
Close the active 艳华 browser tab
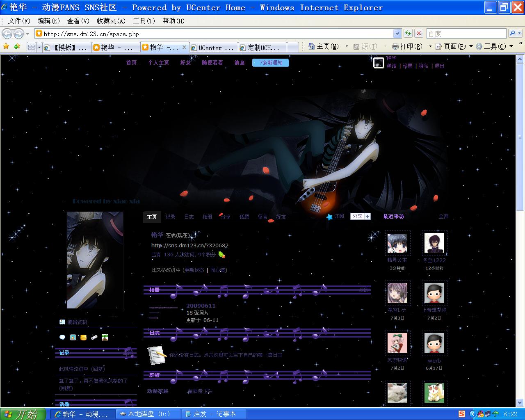coord(184,47)
